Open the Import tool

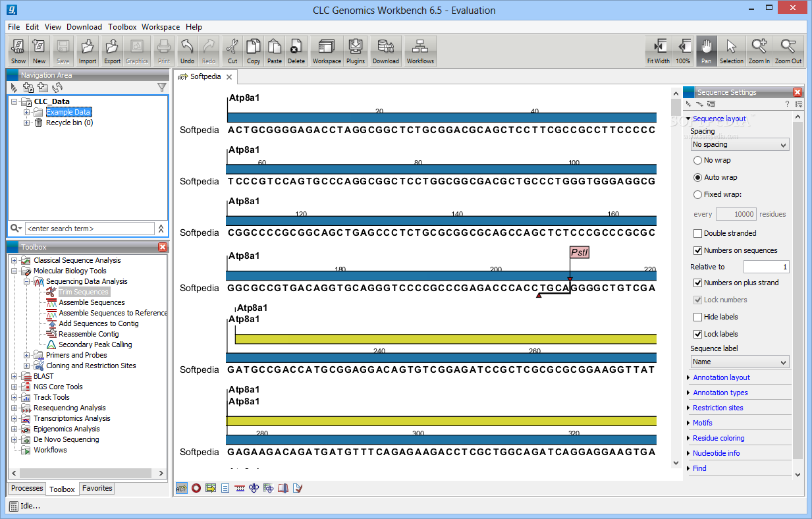[x=88, y=51]
